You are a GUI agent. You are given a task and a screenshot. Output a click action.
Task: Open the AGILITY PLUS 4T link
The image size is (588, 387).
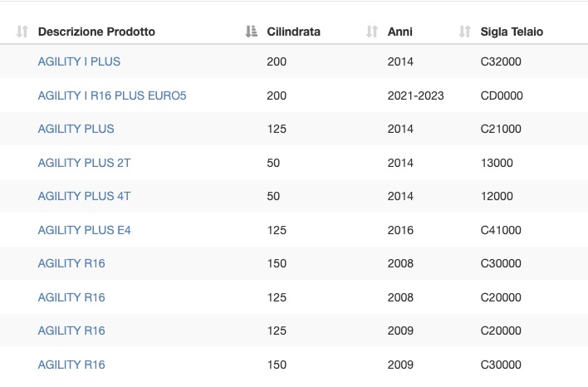(85, 196)
